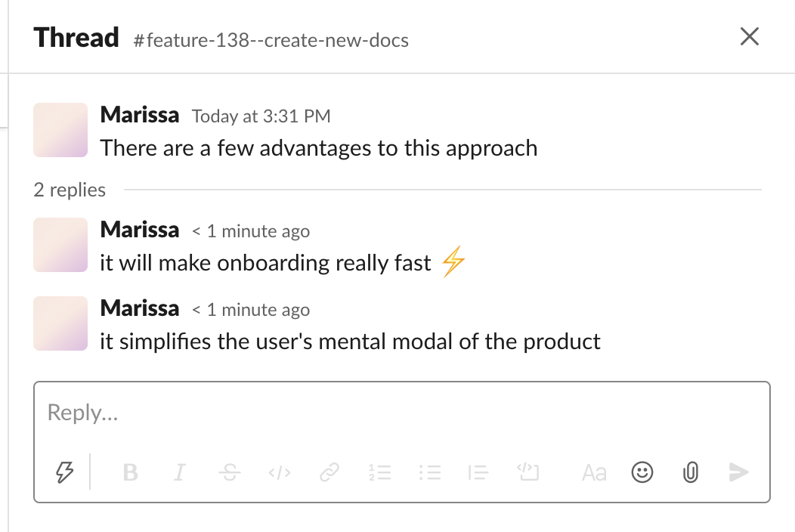Insert a code block

527,472
